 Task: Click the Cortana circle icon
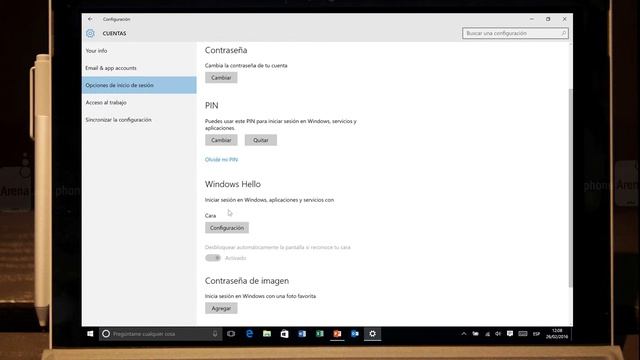click(x=106, y=334)
